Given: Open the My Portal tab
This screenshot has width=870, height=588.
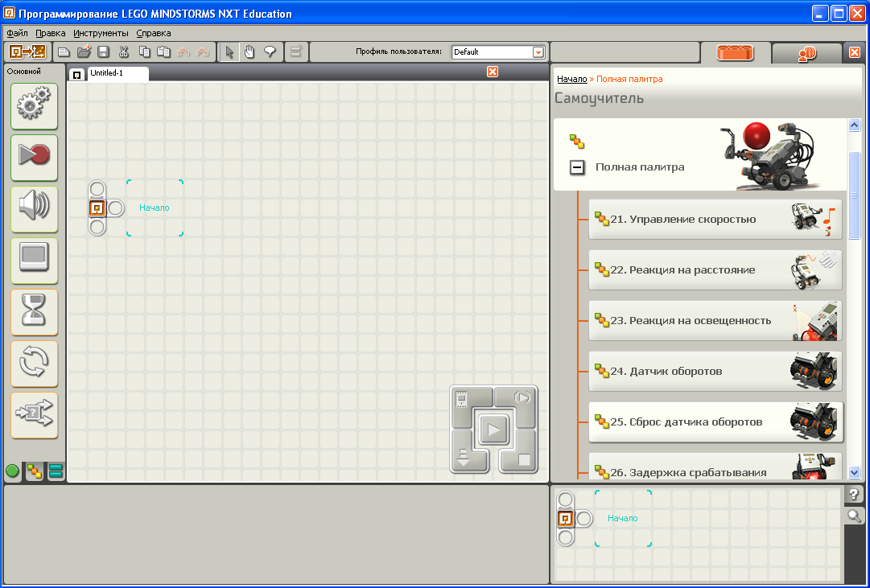Looking at the screenshot, I should [806, 53].
